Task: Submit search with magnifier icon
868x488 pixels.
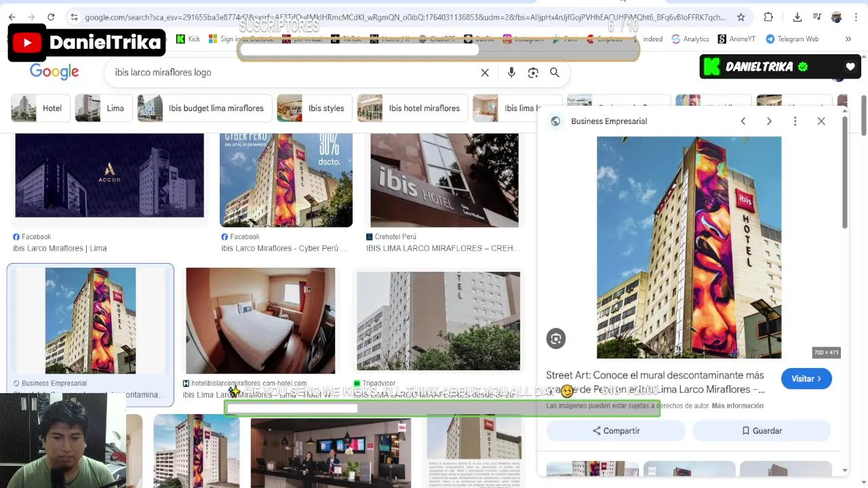Action: pyautogui.click(x=555, y=73)
